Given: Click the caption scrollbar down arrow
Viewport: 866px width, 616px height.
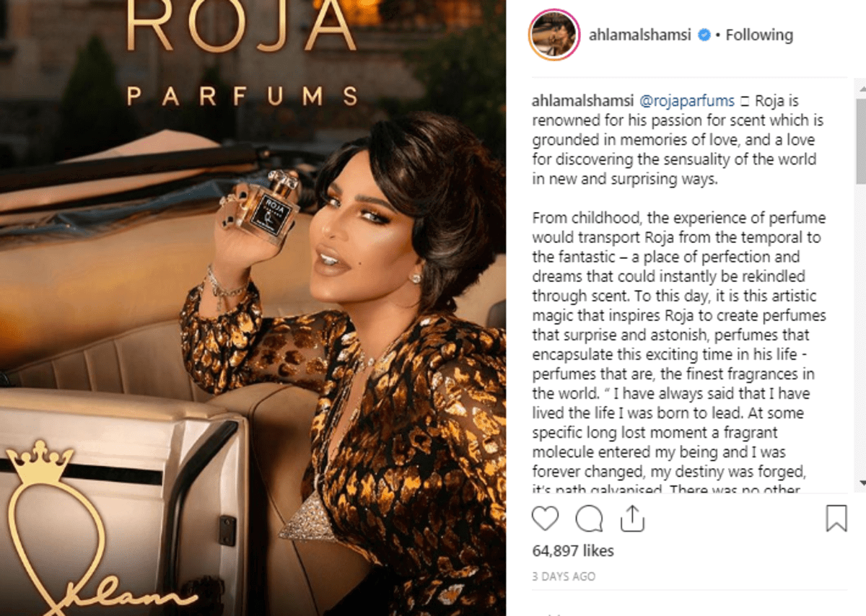Looking at the screenshot, I should (x=860, y=482).
